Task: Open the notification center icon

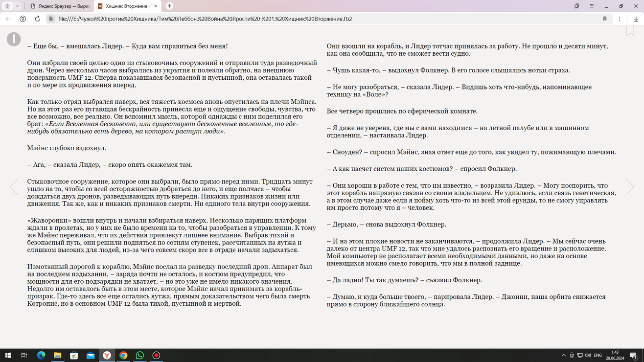Action: 634,355
